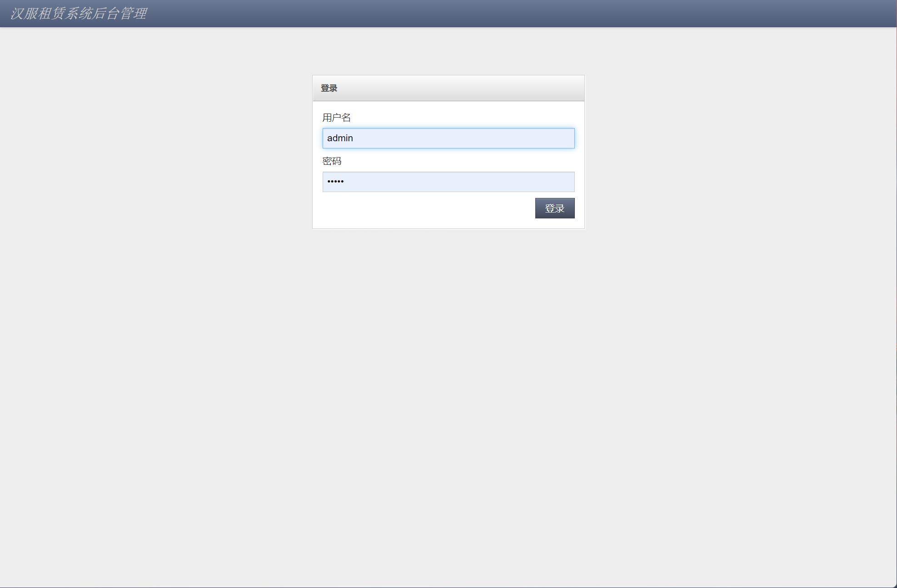Click the label above the password box

coord(332,161)
